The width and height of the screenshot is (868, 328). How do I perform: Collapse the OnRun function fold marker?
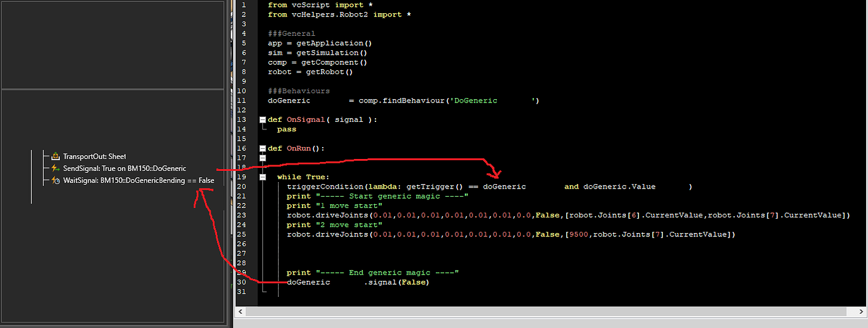(262, 149)
